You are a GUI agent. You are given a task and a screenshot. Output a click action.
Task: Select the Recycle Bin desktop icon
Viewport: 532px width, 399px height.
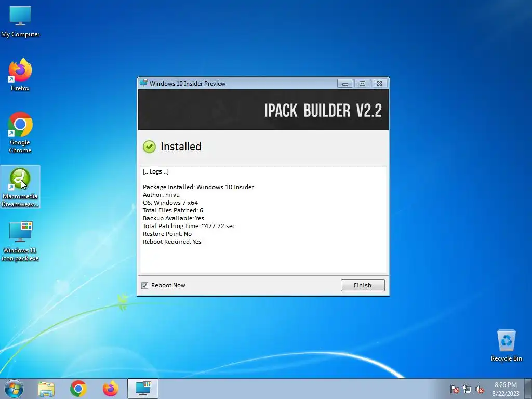click(x=506, y=345)
